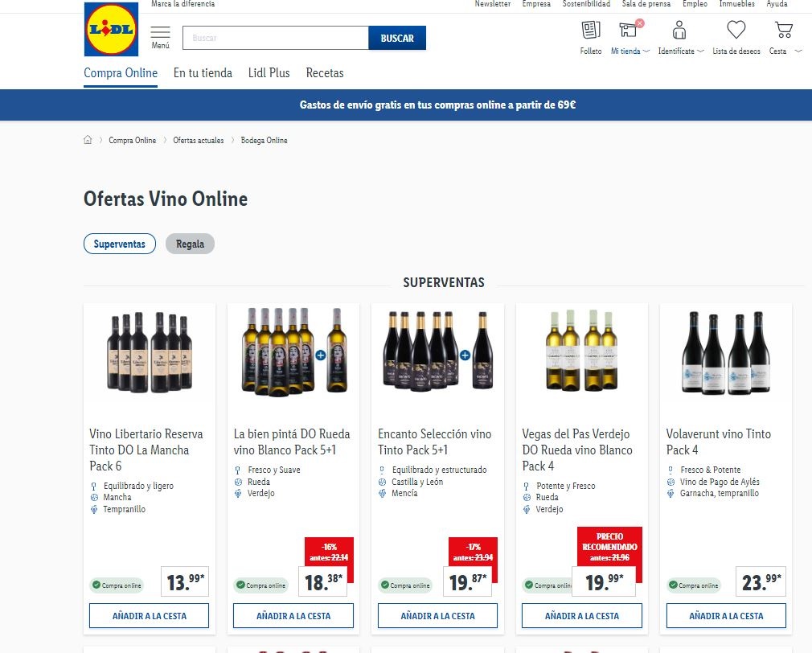Image resolution: width=812 pixels, height=653 pixels.
Task: Click the Buscar search input field
Action: tap(276, 38)
